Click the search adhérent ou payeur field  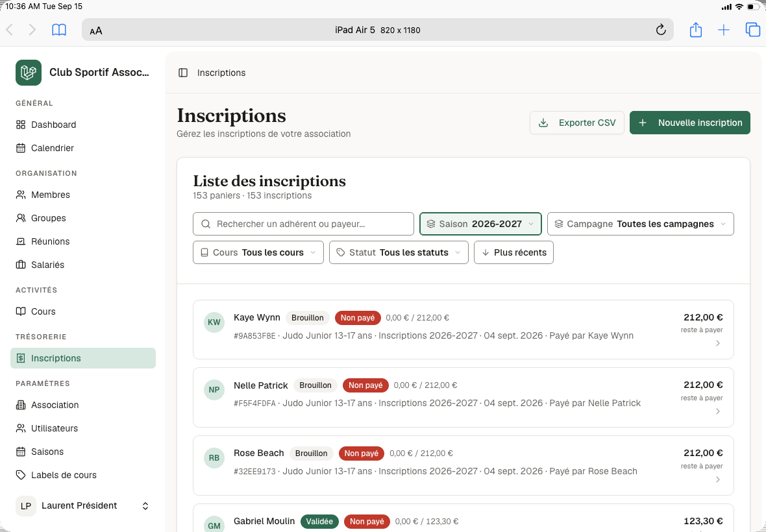[x=303, y=224]
